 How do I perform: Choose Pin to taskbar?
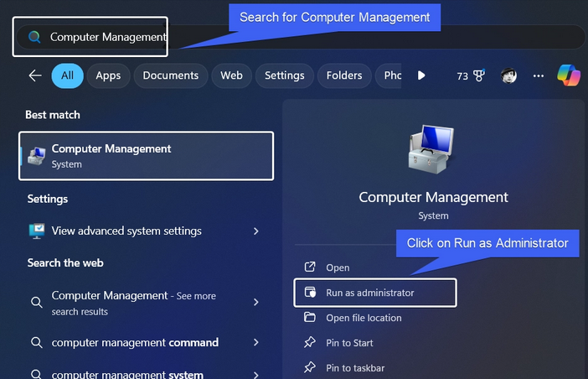click(355, 368)
